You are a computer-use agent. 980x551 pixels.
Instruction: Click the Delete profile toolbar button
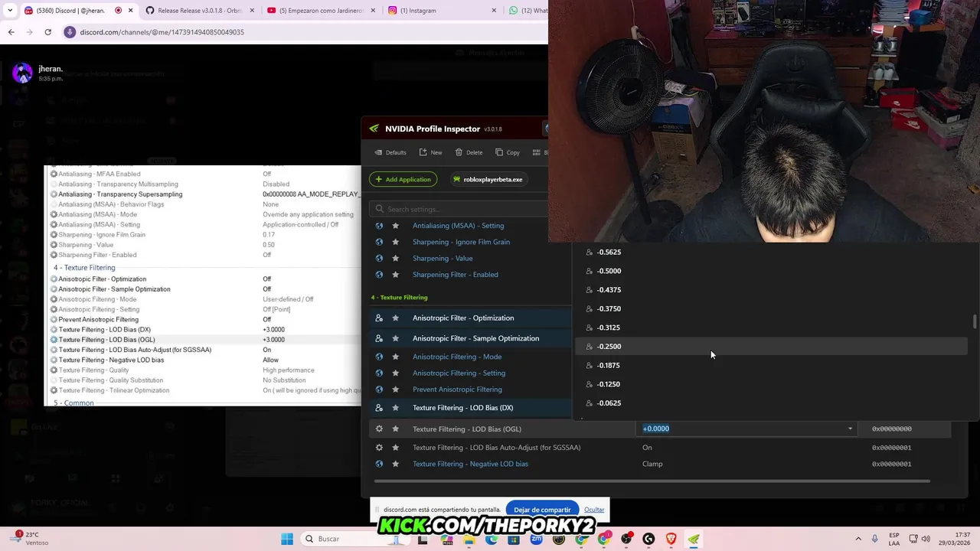point(469,152)
